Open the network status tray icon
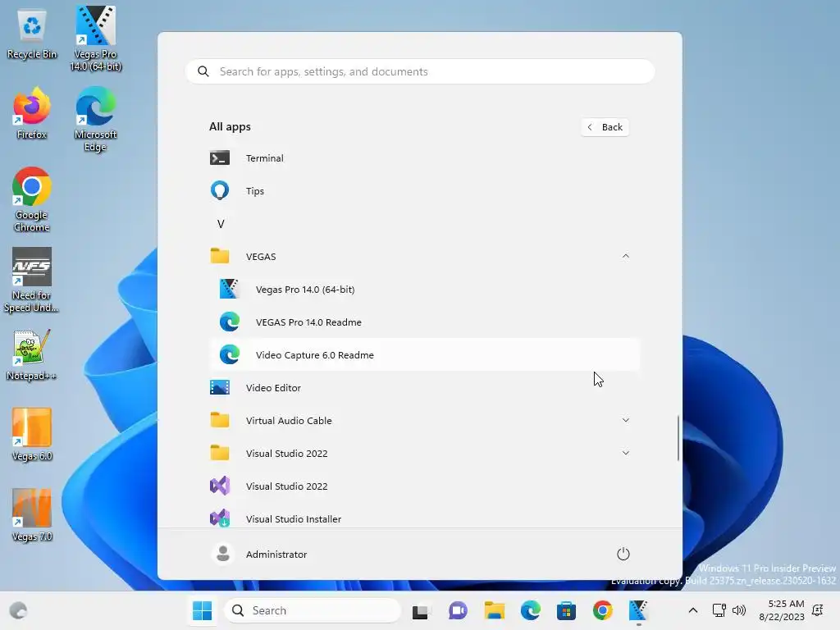 click(x=719, y=610)
